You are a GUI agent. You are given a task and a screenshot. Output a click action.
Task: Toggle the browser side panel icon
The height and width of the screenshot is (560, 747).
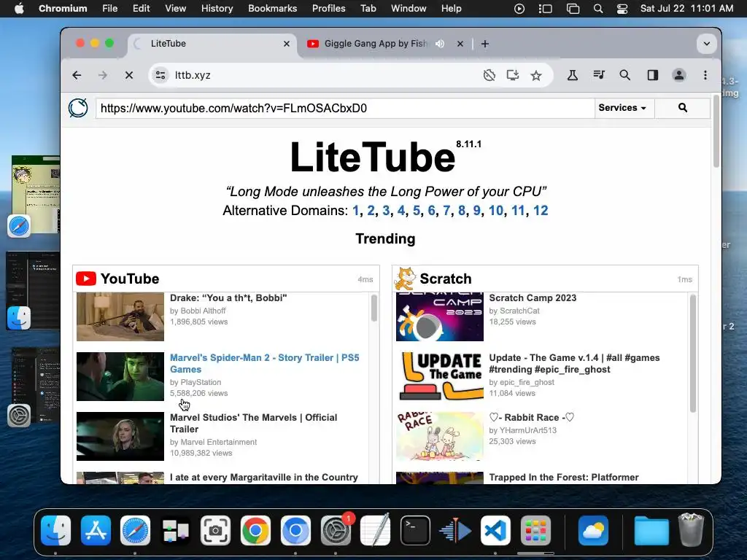653,75
